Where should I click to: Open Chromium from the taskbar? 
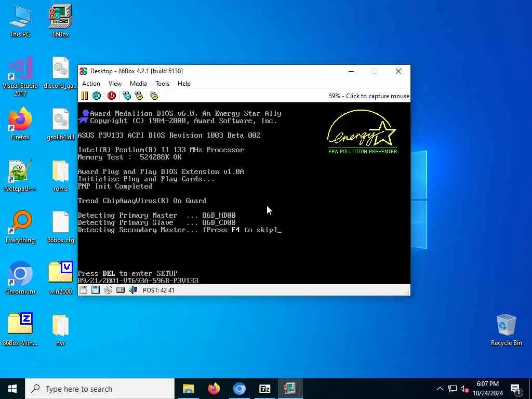coord(239,389)
